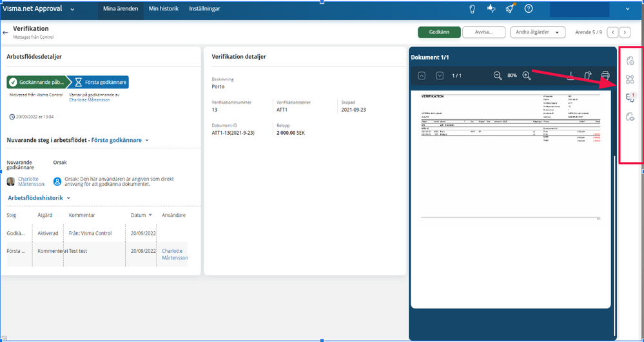The image size is (644, 342).
Task: Click the 80% zoom level text
Action: click(512, 75)
